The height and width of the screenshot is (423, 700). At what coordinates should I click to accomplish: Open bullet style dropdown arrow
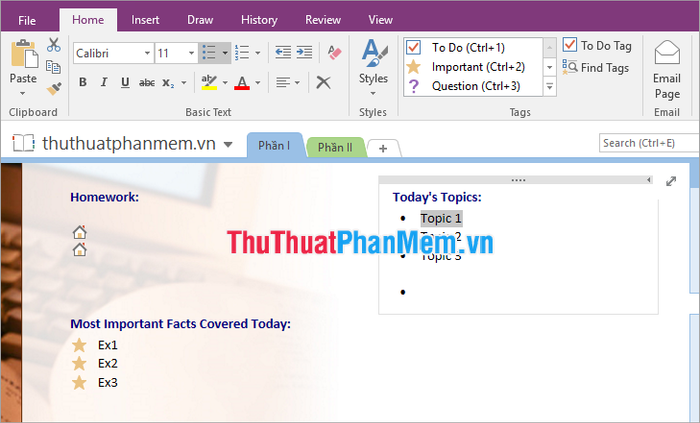pyautogui.click(x=225, y=53)
